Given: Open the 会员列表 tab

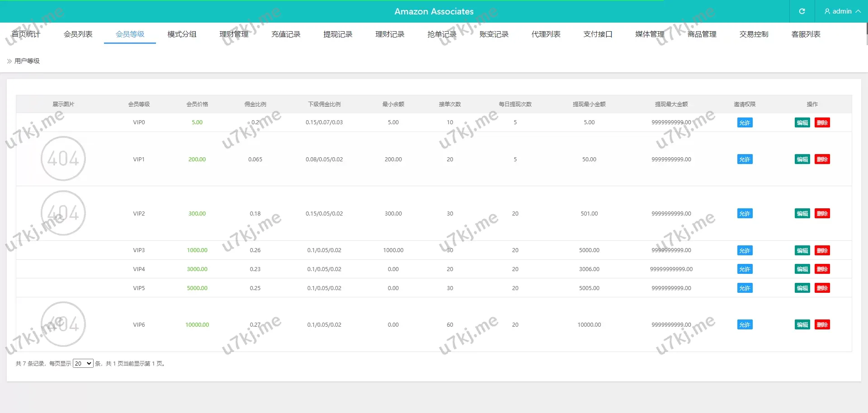Looking at the screenshot, I should click(78, 34).
